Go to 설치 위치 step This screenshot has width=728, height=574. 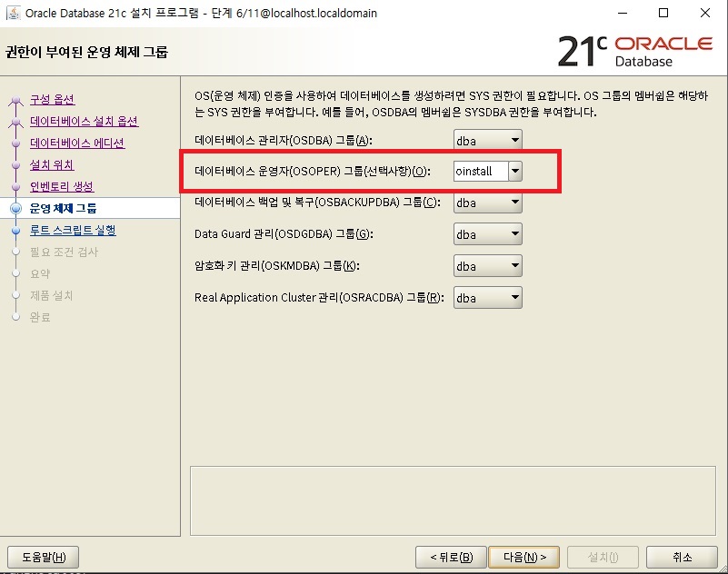tap(52, 164)
